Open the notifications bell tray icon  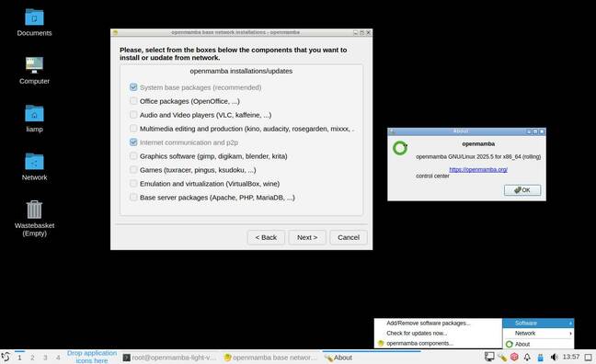527,358
